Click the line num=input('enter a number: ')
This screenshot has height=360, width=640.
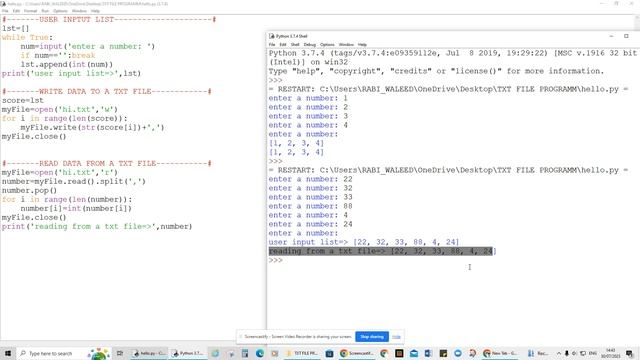pos(88,47)
